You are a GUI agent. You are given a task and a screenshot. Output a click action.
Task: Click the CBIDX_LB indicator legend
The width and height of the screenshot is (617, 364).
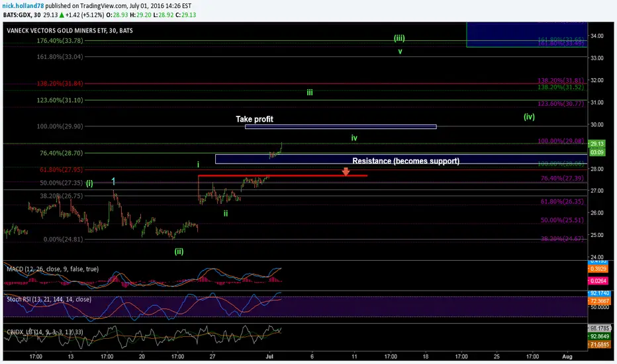click(45, 332)
